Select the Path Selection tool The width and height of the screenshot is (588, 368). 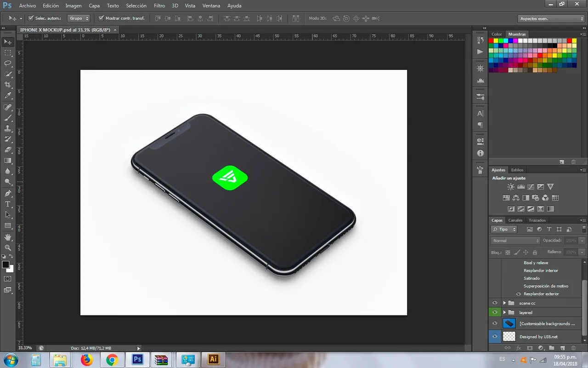8,215
